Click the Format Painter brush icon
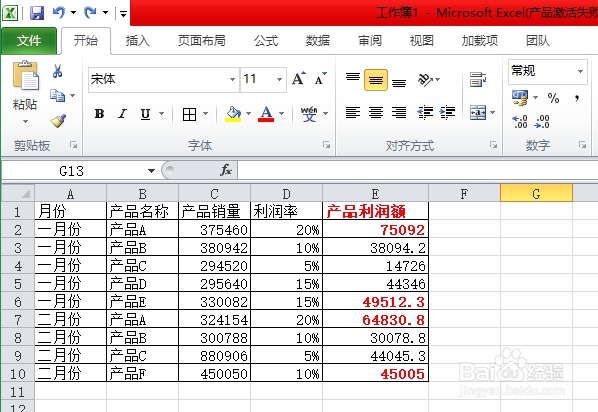 click(58, 121)
